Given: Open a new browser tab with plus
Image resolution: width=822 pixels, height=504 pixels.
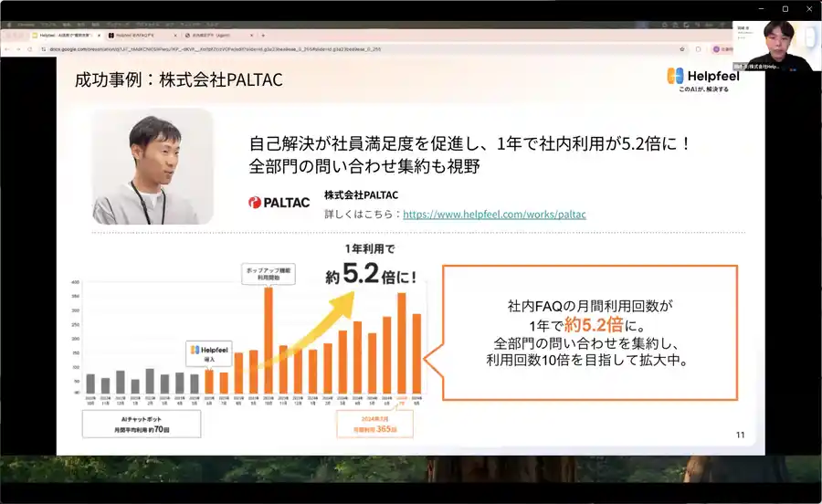Looking at the screenshot, I should [x=263, y=35].
